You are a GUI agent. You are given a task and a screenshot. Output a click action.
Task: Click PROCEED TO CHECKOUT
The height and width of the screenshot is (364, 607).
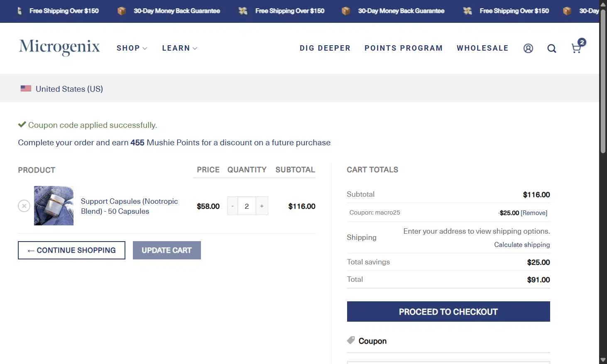[448, 312]
